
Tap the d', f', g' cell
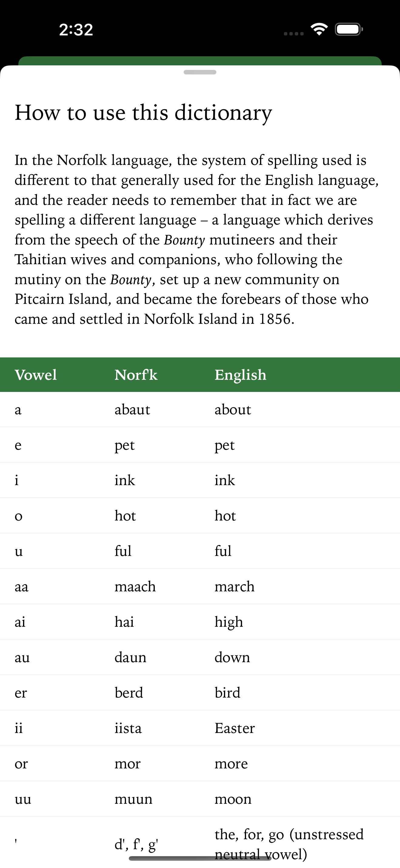(x=136, y=844)
